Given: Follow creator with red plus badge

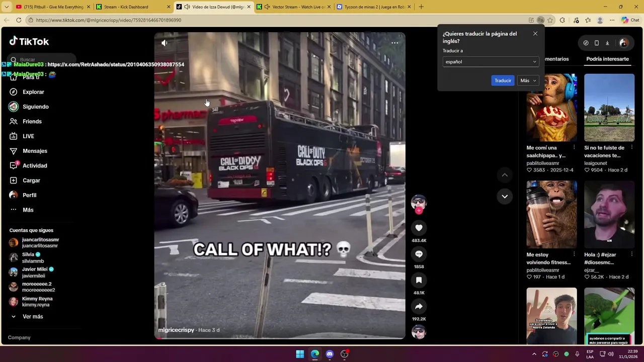Looking at the screenshot, I should (x=419, y=211).
